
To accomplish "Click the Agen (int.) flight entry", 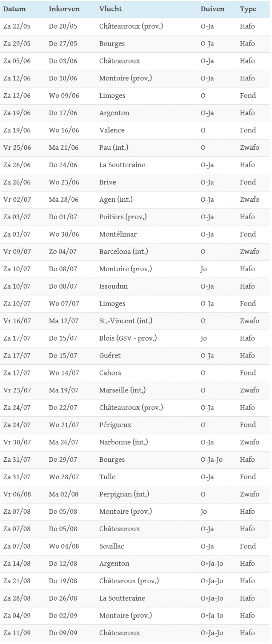I will click(116, 200).
